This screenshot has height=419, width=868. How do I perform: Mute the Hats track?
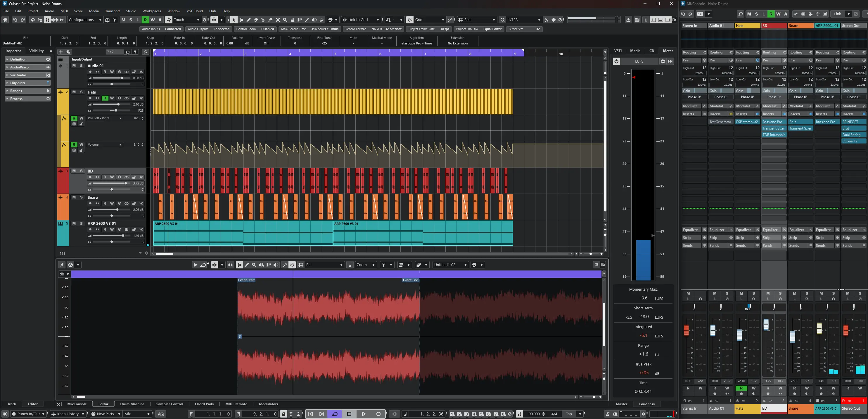pos(74,92)
